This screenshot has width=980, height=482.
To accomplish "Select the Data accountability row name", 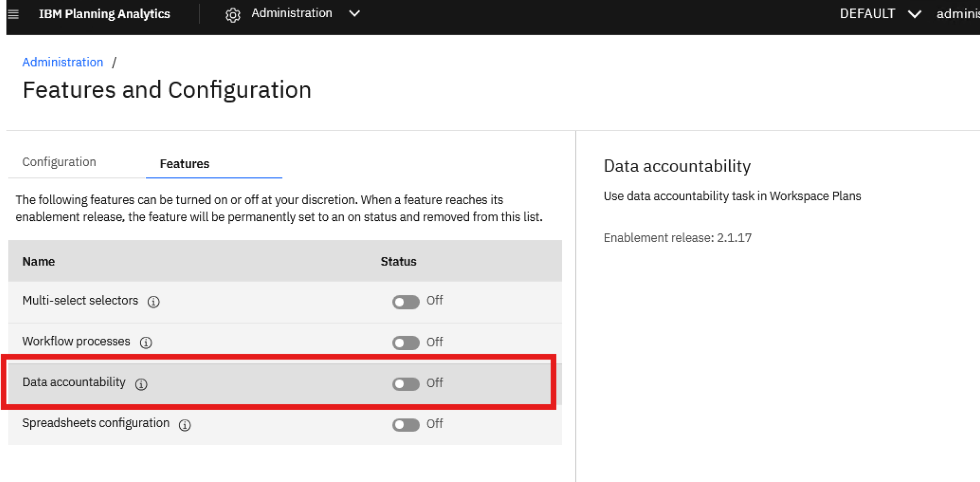I will point(74,382).
